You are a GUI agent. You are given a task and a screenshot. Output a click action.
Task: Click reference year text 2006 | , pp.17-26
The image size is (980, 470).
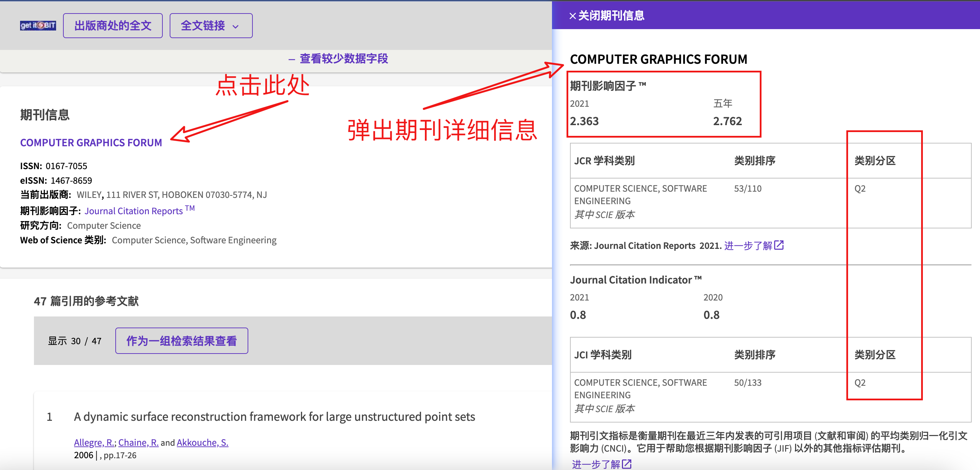tap(105, 455)
